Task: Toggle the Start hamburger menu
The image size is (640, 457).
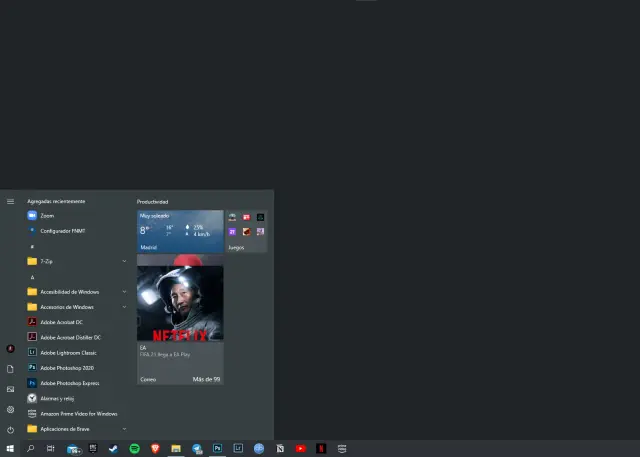Action: (x=10, y=201)
